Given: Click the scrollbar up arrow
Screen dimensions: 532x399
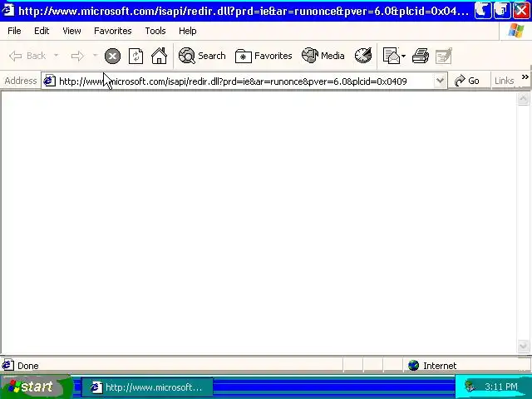Looking at the screenshot, I should pos(523,99).
